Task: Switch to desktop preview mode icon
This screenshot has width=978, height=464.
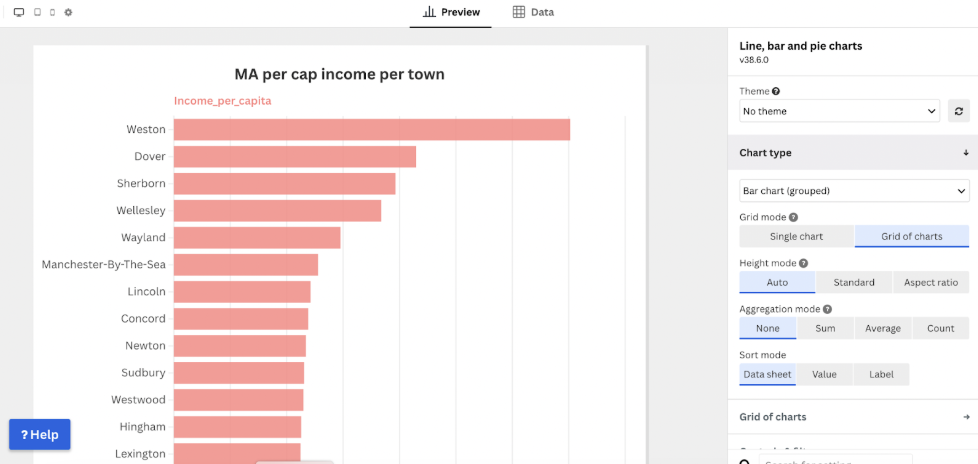Action: [18, 13]
